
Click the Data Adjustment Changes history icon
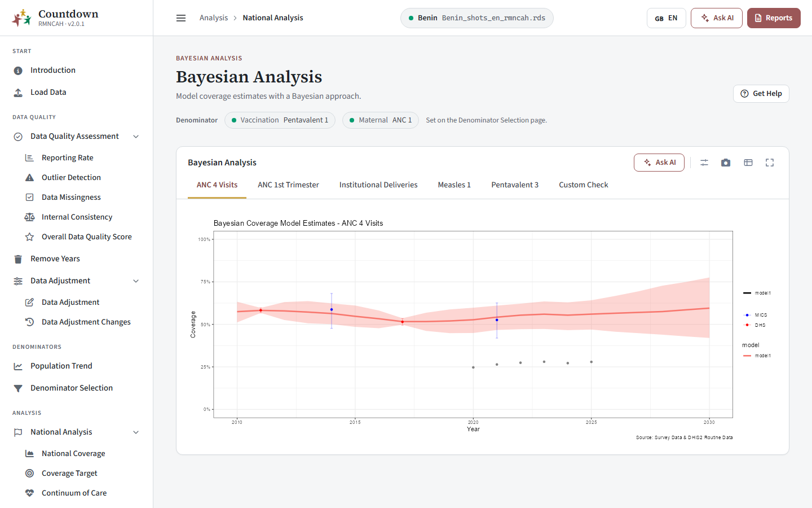(29, 322)
